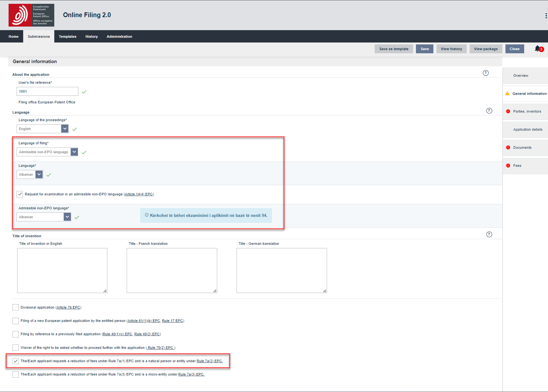Open the Administration menu
Image resolution: width=548 pixels, height=392 pixels.
[x=119, y=36]
